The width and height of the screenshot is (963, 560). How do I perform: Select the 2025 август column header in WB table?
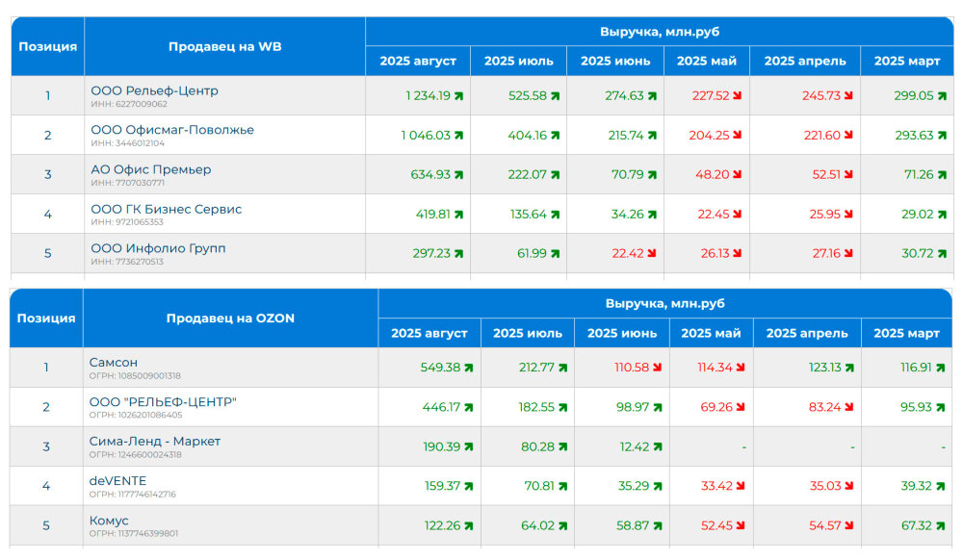pyautogui.click(x=418, y=62)
